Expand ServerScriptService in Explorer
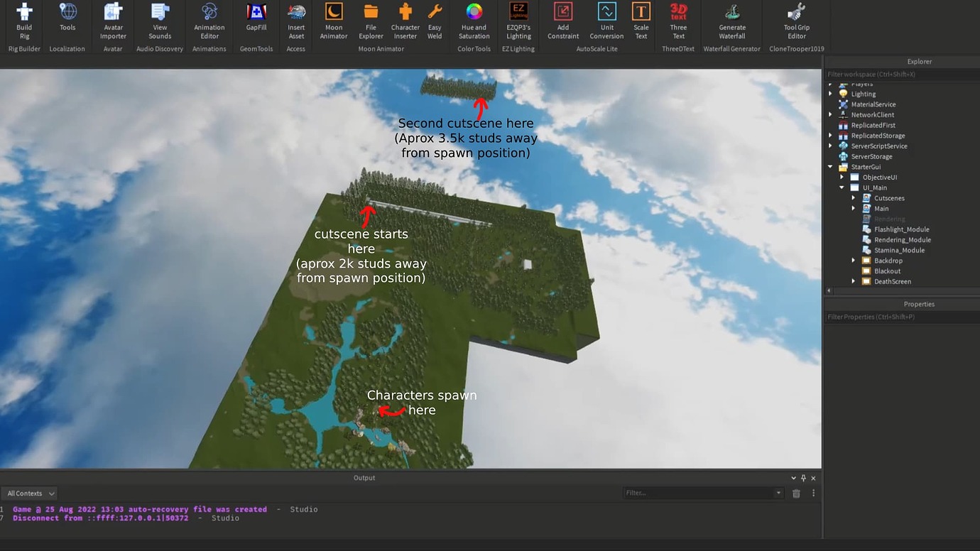 830,146
